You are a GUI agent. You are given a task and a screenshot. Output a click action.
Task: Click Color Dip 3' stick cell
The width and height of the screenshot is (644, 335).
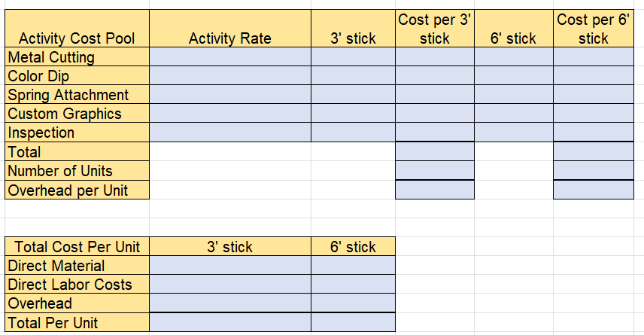coord(353,75)
